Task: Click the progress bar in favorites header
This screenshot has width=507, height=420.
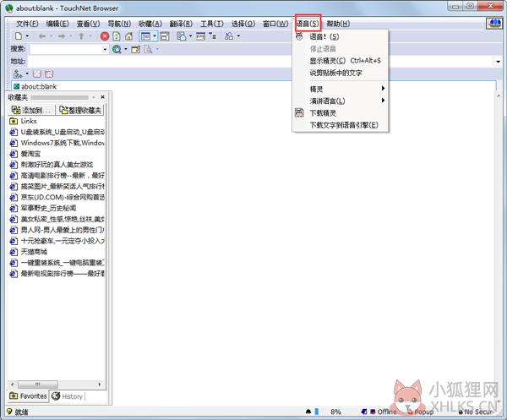Action: point(59,97)
